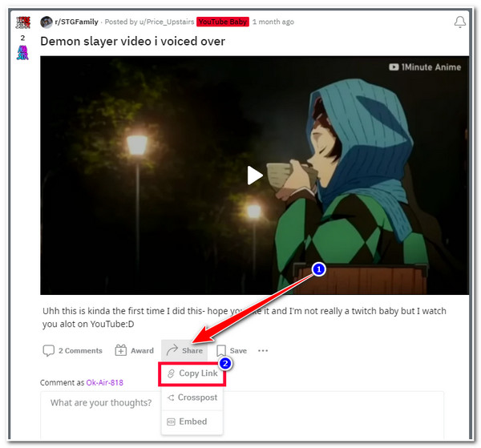The width and height of the screenshot is (481, 448).
Task: Open Ok-Air-818 profile link
Action: point(104,383)
